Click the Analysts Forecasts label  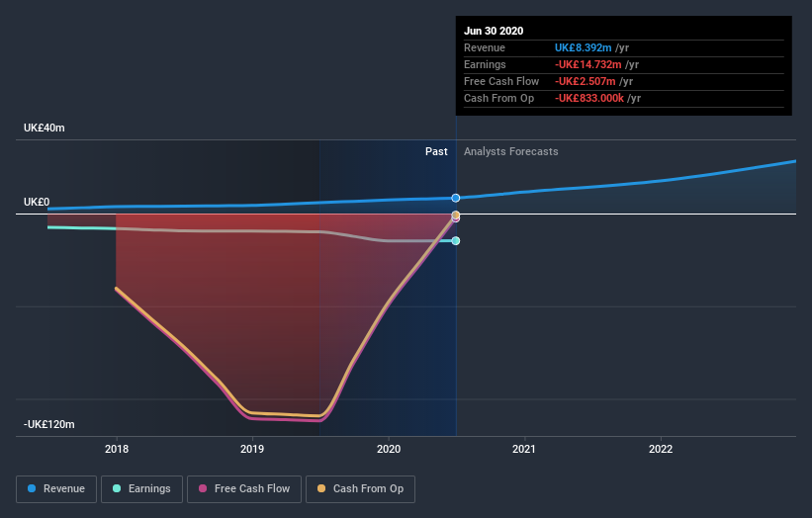tap(511, 151)
